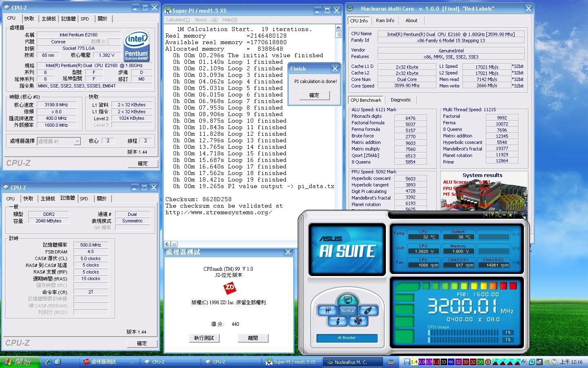The height and width of the screenshot is (368, 588).
Task: Click 離開 button in CPUmark window
Action: tap(253, 338)
